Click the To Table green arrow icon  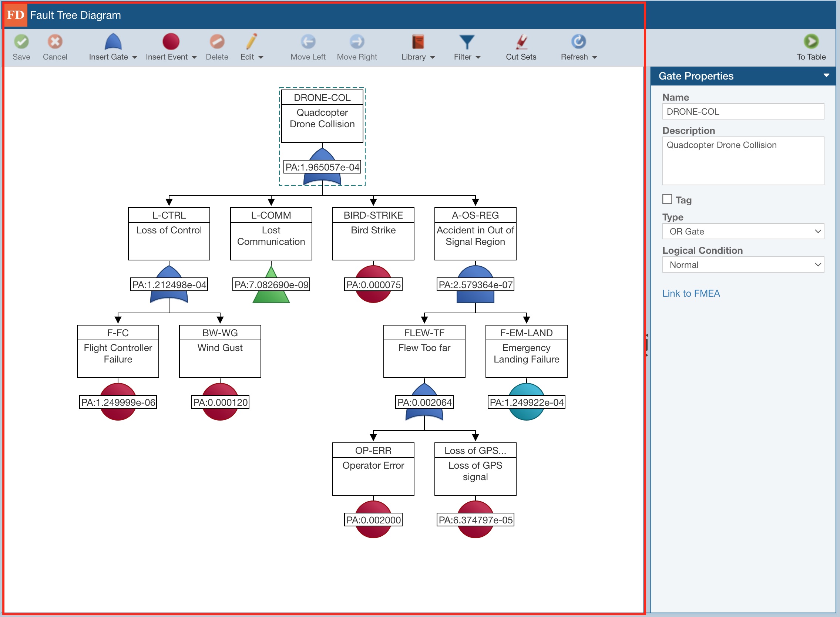point(811,42)
